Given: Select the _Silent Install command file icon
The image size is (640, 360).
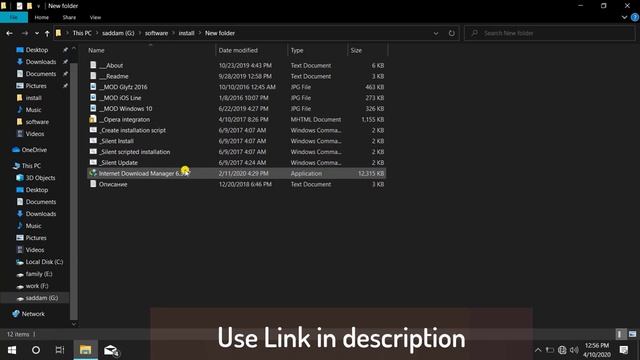Looking at the screenshot, I should [93, 141].
